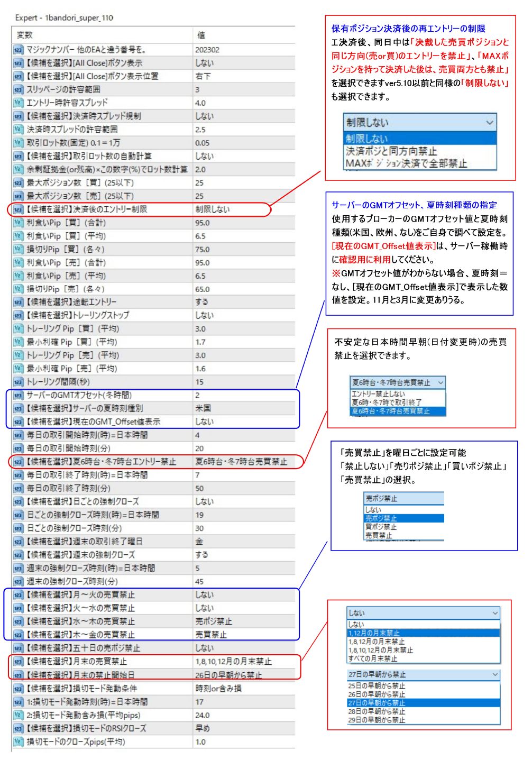This screenshot has height=769, width=532.
Task: Click the icon beside 週末の取引終了曜日 row
Action: 18,542
